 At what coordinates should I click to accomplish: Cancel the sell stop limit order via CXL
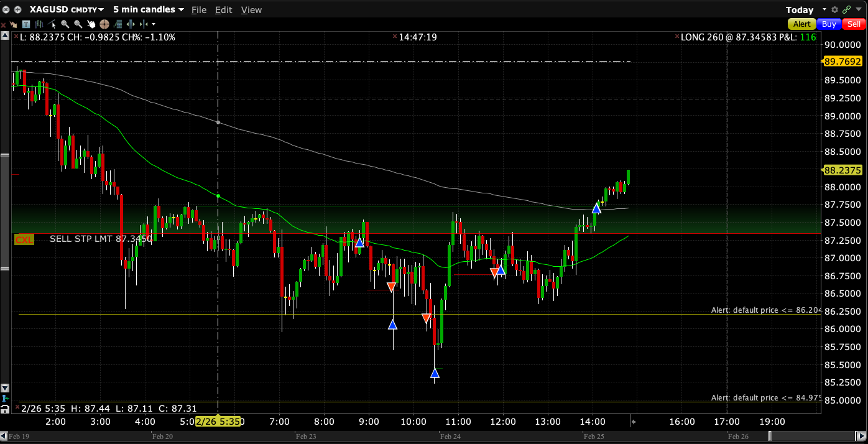coord(24,239)
